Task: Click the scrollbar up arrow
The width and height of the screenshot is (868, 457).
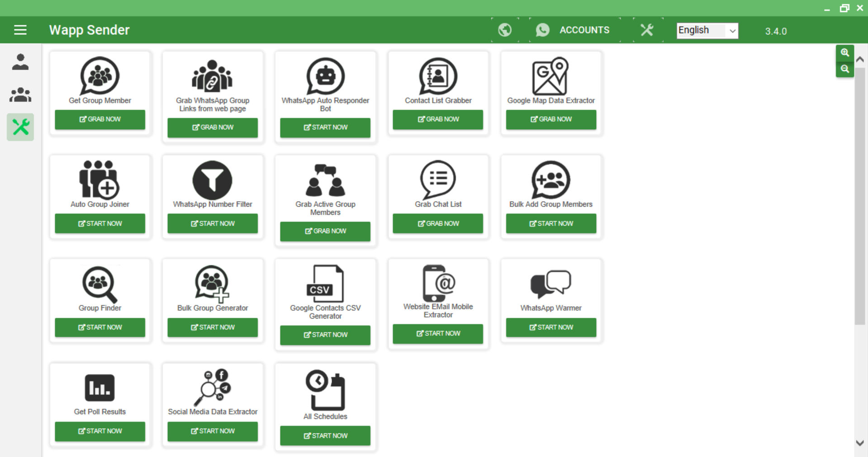Action: tap(860, 59)
